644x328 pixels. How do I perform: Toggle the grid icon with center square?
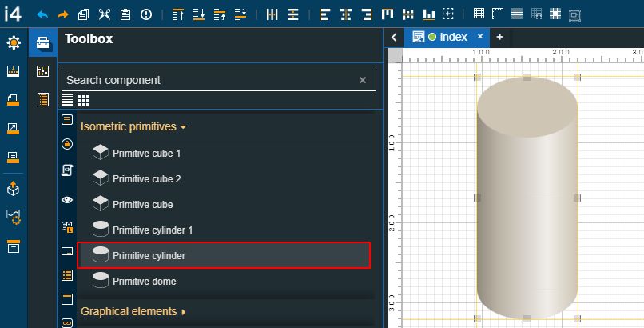pos(555,14)
